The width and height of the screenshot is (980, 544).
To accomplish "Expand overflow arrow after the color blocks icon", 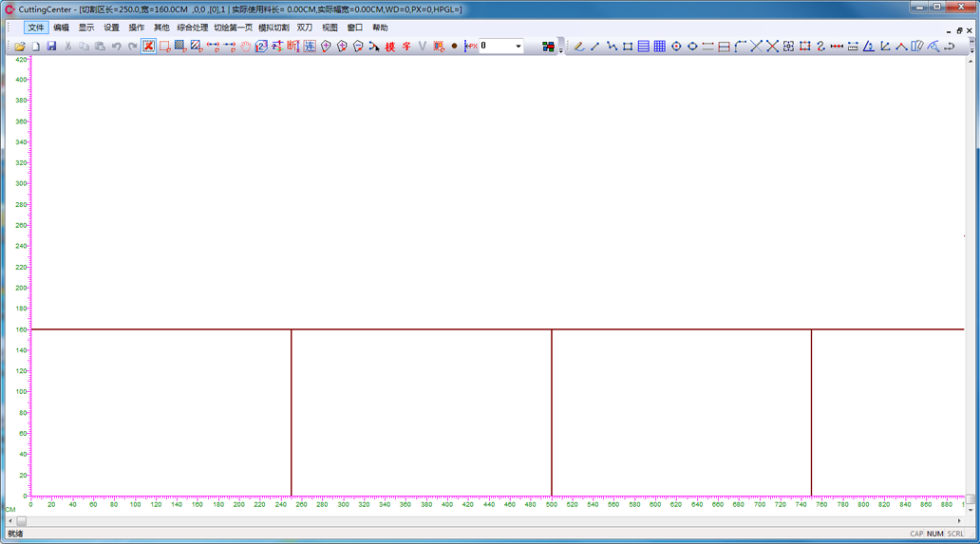I will 560,48.
